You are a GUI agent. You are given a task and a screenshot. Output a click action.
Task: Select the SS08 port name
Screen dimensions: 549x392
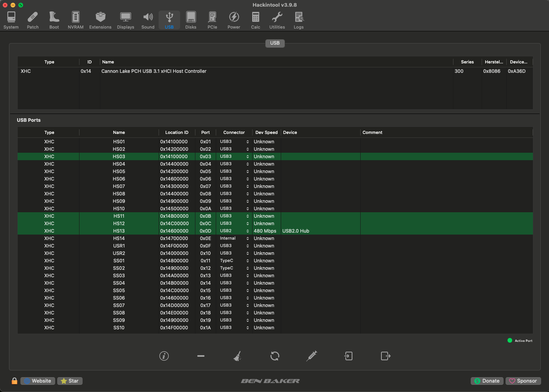point(119,313)
